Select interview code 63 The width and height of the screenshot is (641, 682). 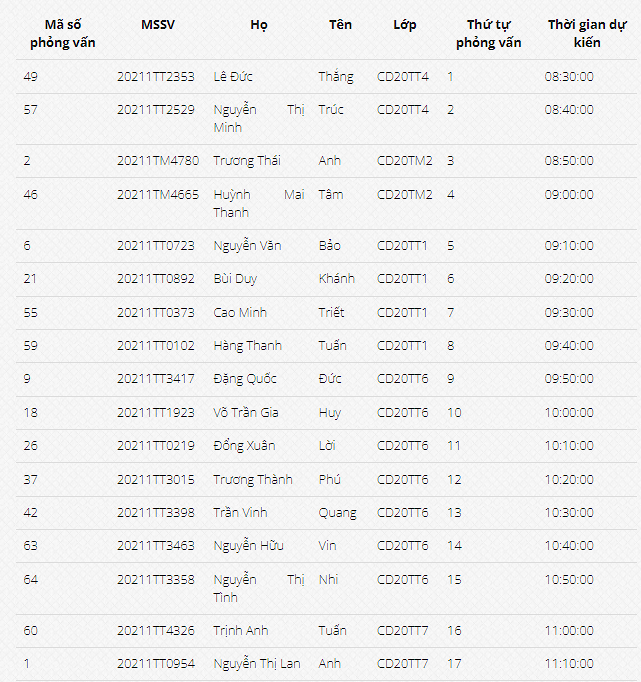point(30,546)
